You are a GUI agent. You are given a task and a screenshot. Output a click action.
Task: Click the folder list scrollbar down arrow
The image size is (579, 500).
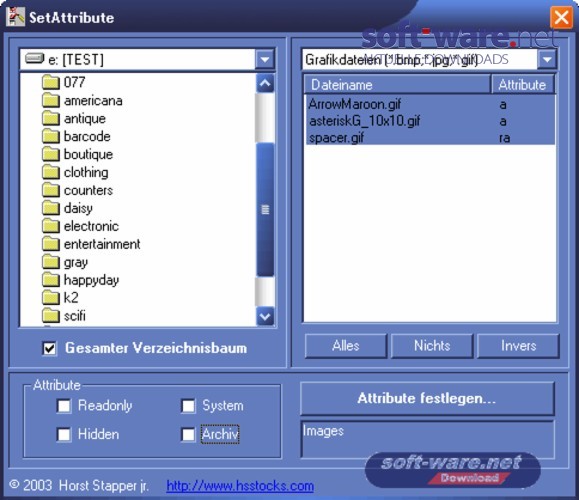pos(265,316)
